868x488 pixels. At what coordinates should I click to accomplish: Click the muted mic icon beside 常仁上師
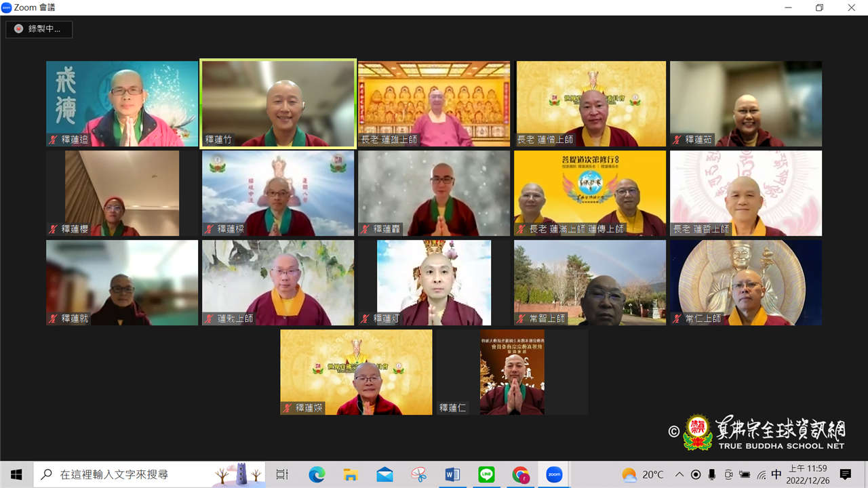[676, 319]
